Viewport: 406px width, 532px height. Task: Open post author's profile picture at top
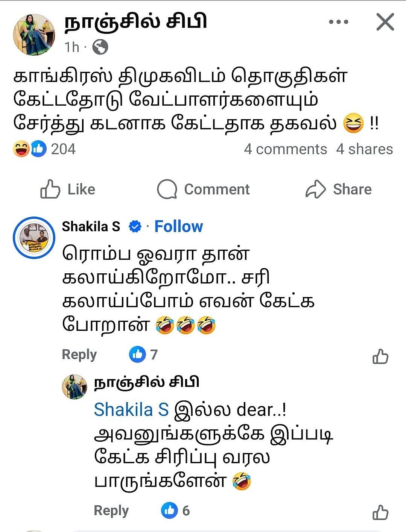(34, 35)
